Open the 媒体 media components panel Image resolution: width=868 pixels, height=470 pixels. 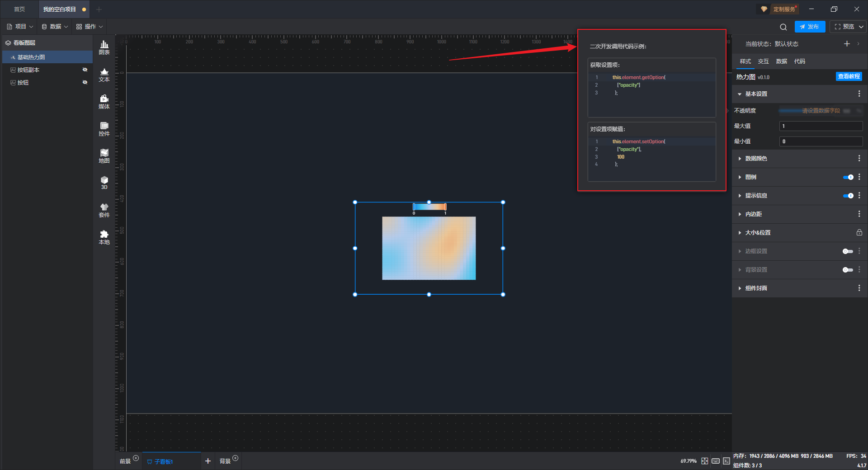click(x=104, y=101)
